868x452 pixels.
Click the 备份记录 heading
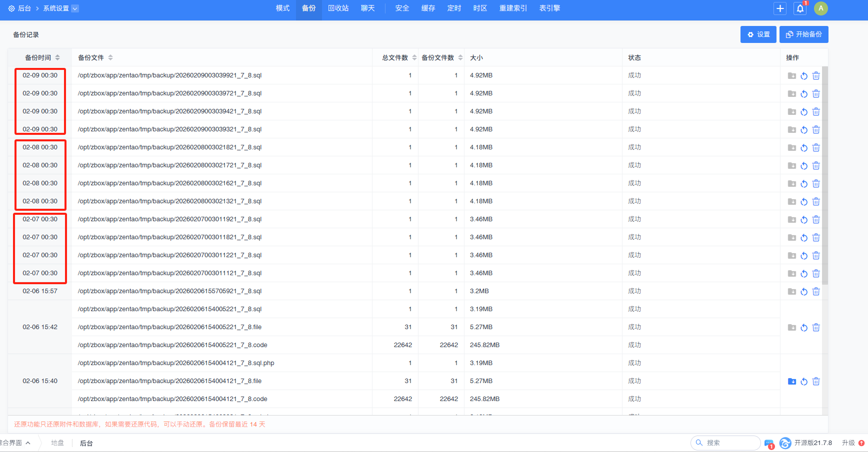tap(26, 34)
